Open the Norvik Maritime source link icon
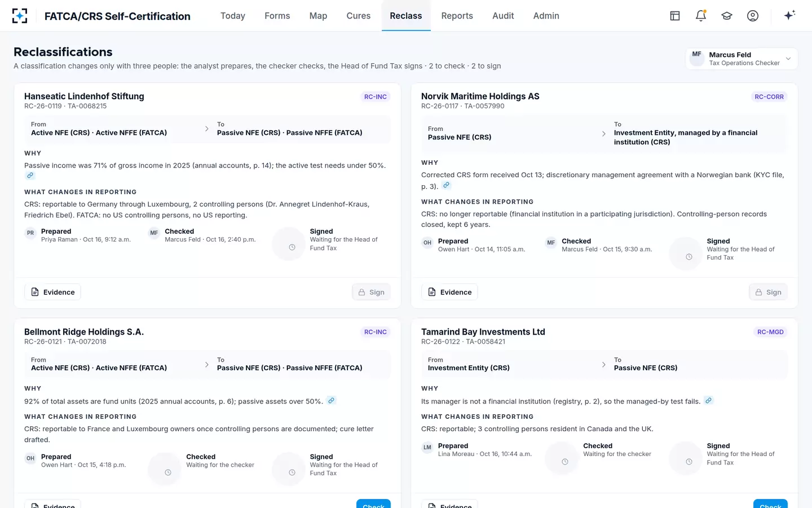The image size is (812, 508). [446, 185]
